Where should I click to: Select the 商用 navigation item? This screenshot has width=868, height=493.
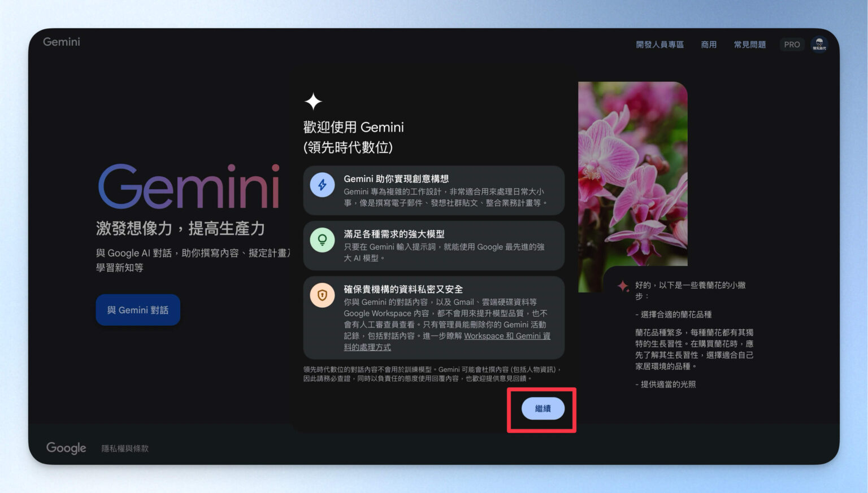click(x=709, y=44)
